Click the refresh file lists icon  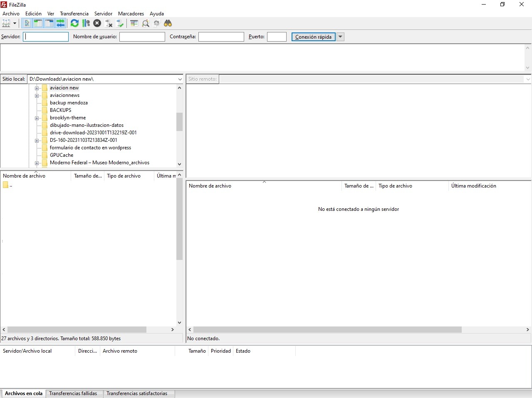click(74, 23)
